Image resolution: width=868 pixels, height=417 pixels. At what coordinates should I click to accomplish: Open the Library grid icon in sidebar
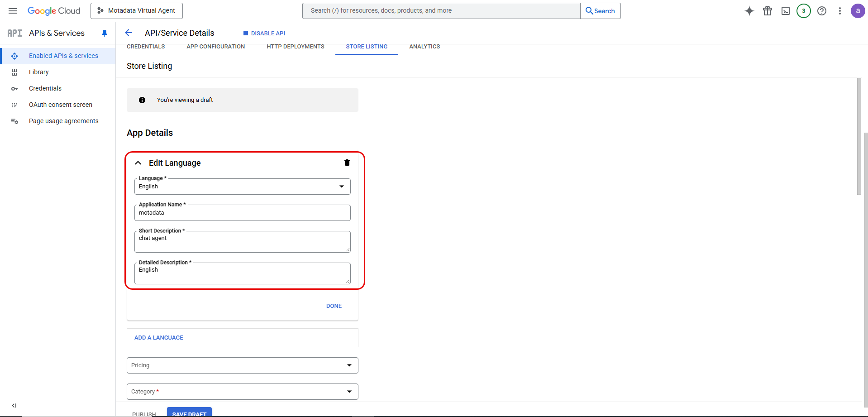(14, 72)
